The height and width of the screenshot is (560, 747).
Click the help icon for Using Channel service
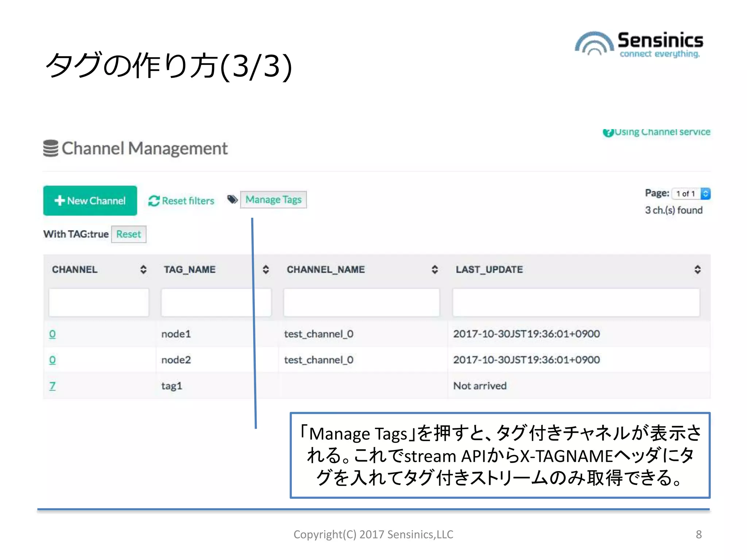[x=608, y=132]
